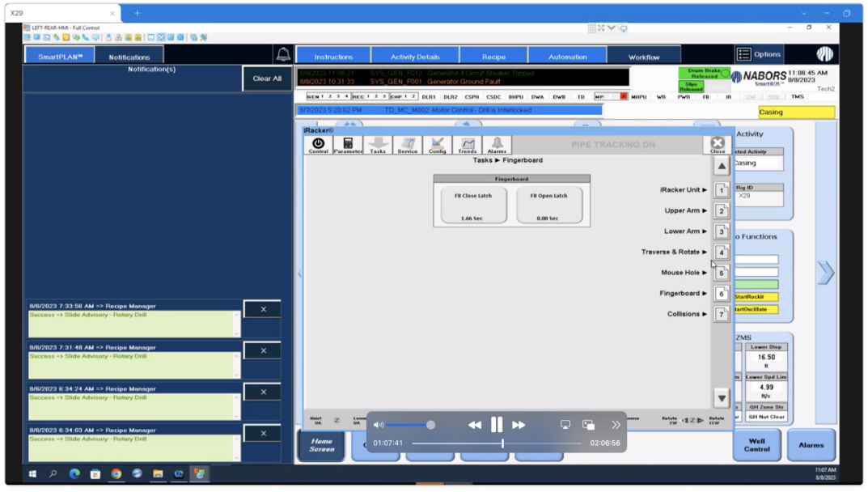This screenshot has width=868, height=492.
Task: Click StartRockit yellow button
Action: [x=756, y=297]
